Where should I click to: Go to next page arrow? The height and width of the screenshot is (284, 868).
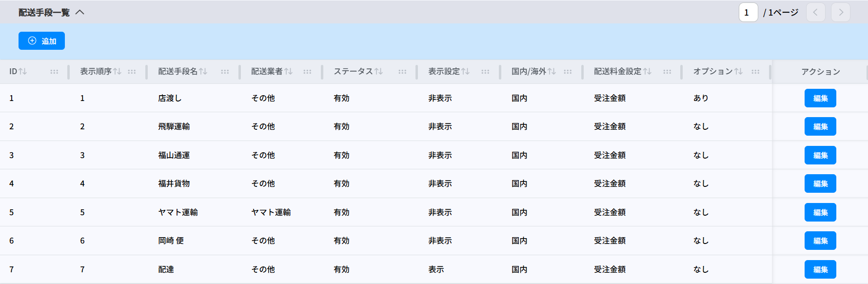tap(841, 12)
